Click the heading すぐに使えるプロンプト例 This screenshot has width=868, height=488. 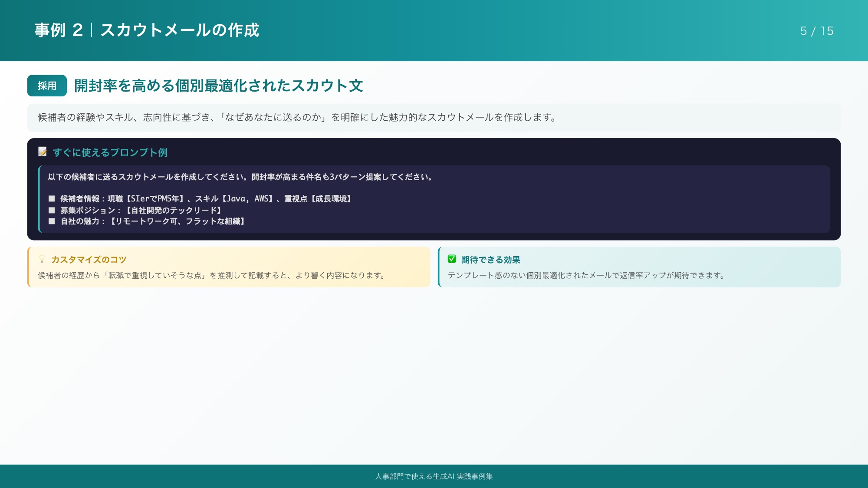(x=110, y=152)
